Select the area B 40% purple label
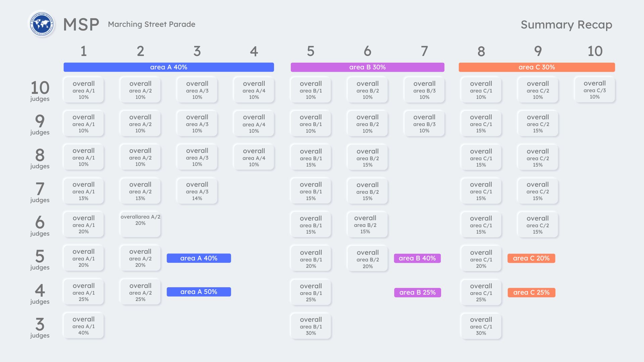 tap(417, 258)
